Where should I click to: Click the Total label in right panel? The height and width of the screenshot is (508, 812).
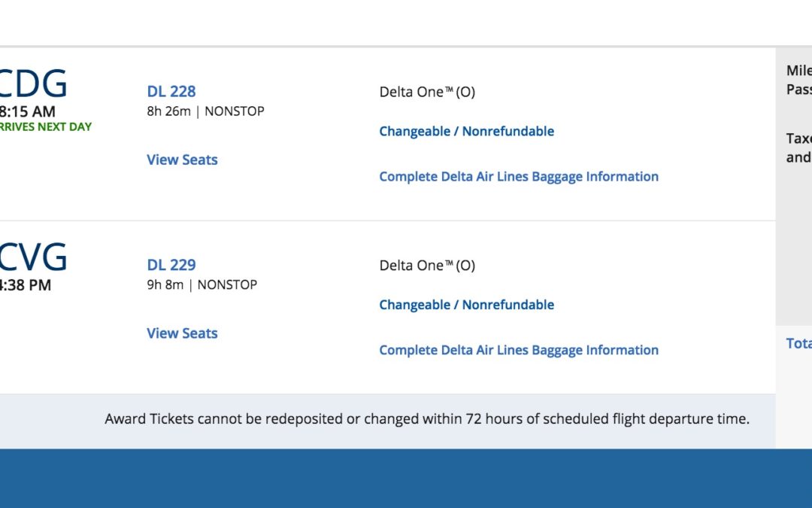(799, 343)
